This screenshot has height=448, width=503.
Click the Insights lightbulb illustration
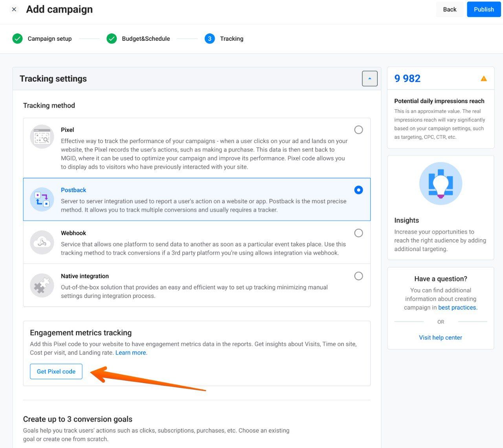click(441, 183)
